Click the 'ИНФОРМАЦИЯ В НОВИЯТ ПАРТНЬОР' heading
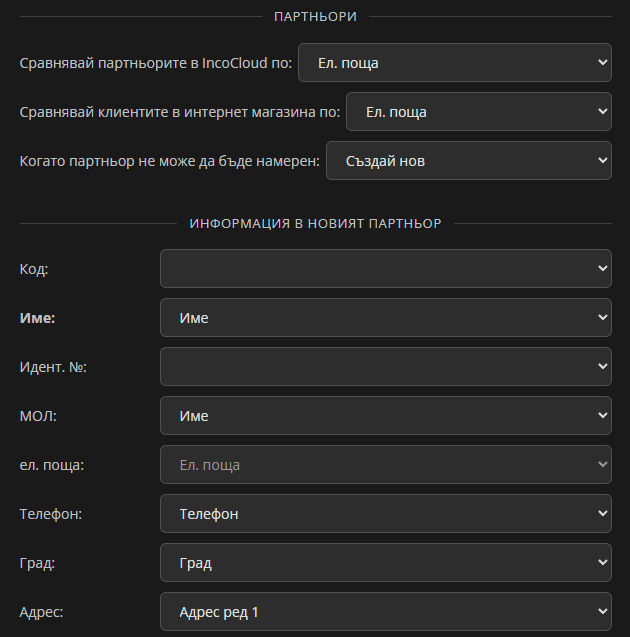630x637 pixels. click(316, 223)
